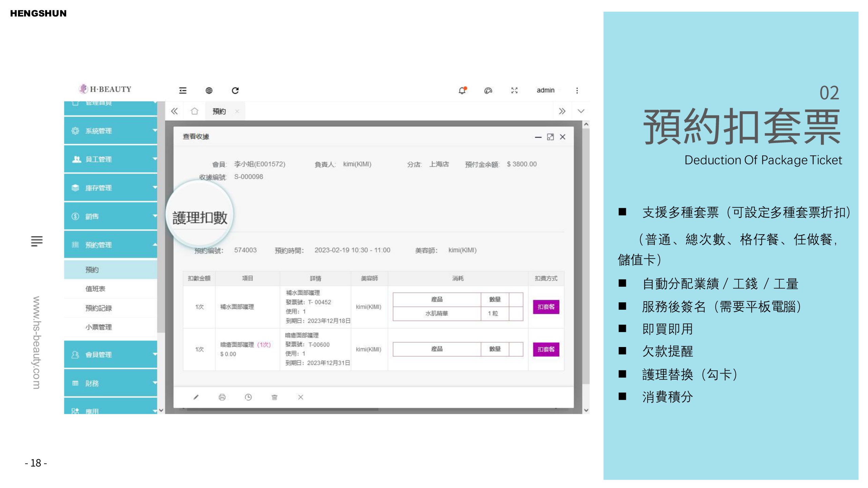This screenshot has width=868, height=488.
Task: Click the 財務 table icon
Action: click(x=75, y=383)
